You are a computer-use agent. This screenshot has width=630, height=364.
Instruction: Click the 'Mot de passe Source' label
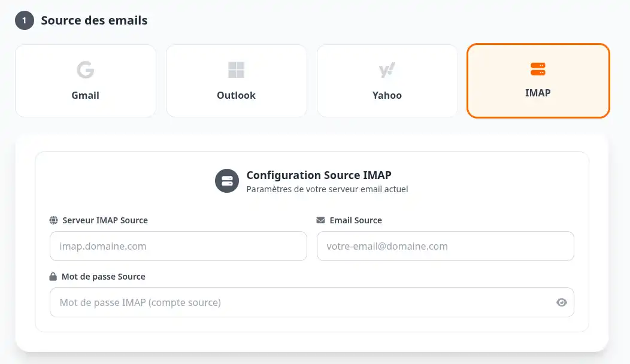pos(103,277)
